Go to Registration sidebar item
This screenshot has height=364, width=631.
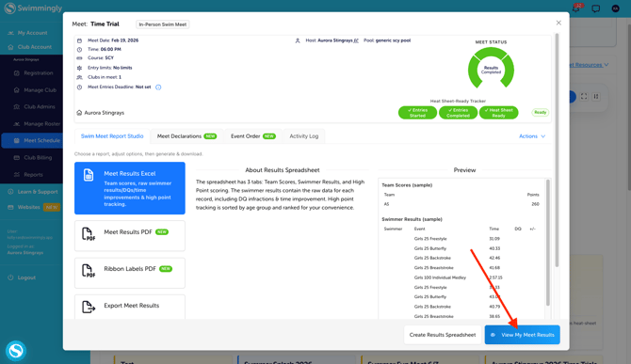(x=39, y=73)
